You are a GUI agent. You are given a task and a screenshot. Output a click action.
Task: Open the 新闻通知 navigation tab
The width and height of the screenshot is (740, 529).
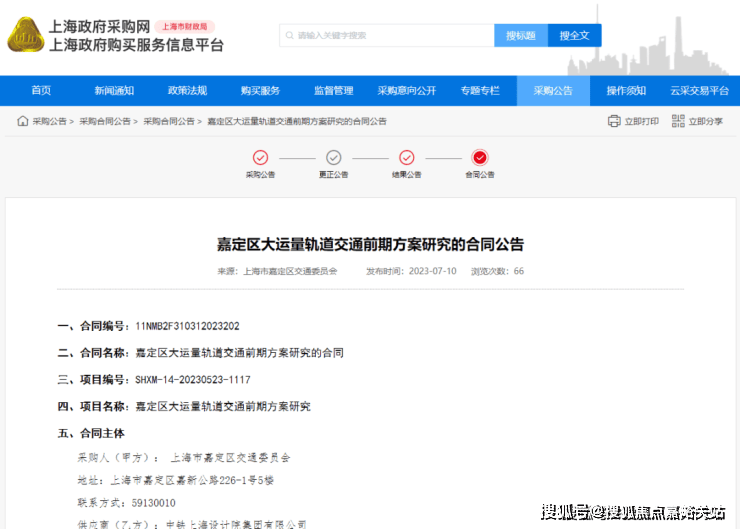coord(114,90)
